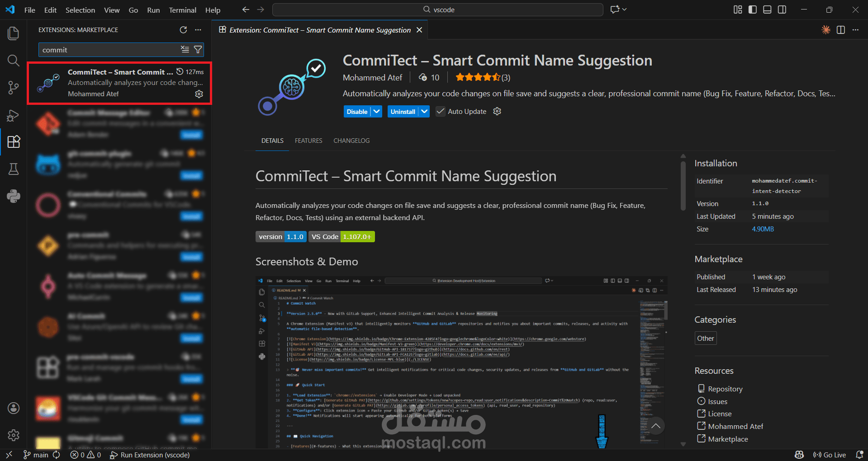Expand the Uninstall button dropdown arrow
868x461 pixels.
point(424,111)
